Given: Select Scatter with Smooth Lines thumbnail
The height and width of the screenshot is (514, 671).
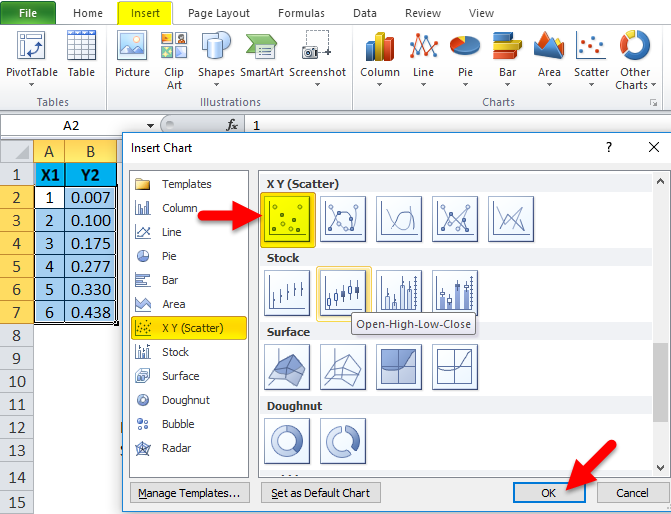Looking at the screenshot, I should pos(399,219).
